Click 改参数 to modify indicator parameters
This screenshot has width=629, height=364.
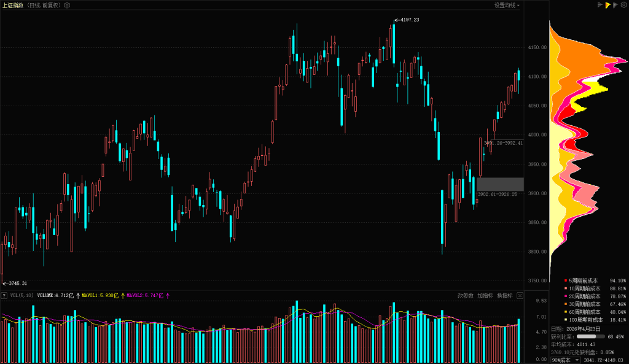coord(465,295)
